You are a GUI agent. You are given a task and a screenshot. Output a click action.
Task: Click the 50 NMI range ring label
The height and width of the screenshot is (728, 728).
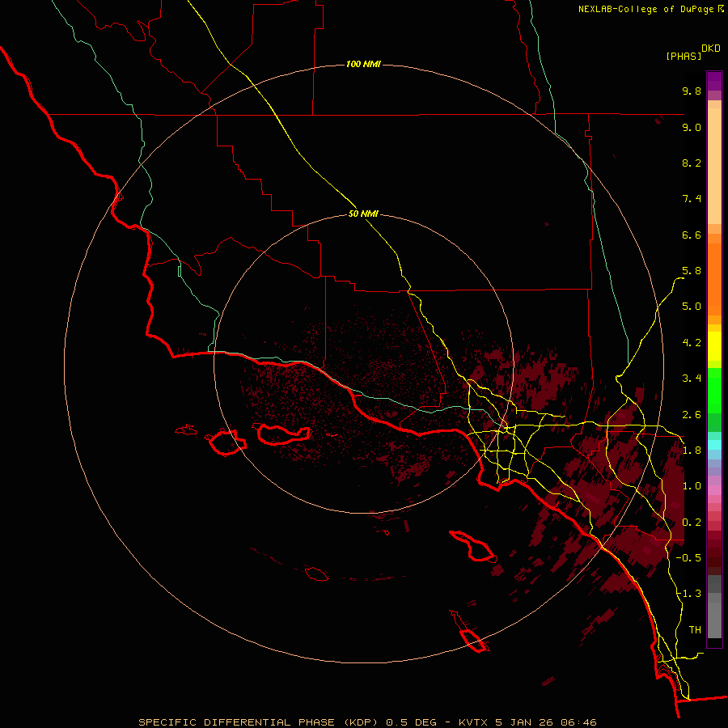coord(363,214)
